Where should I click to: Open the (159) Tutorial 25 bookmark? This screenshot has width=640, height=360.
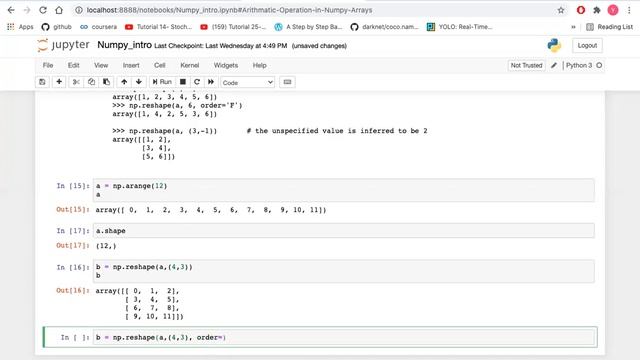pos(233,27)
